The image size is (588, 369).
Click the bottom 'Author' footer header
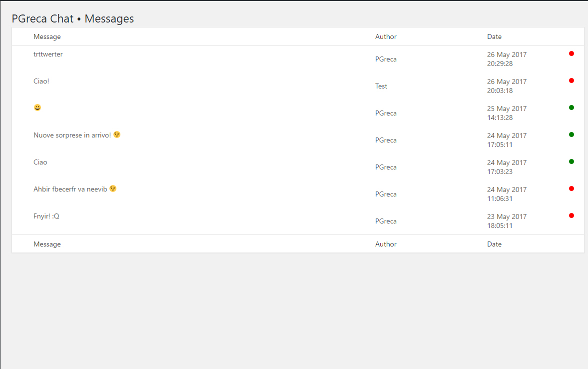click(x=386, y=244)
